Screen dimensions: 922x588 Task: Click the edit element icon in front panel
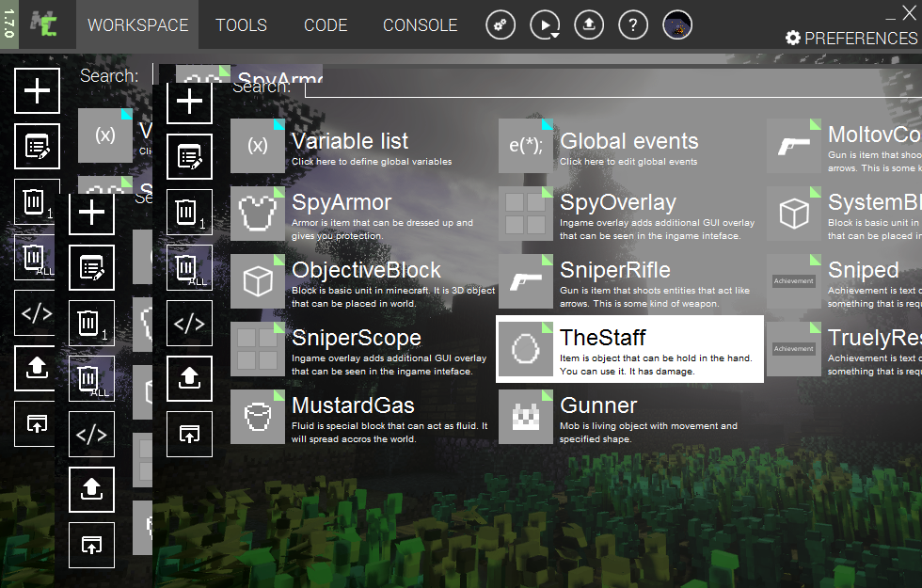189,157
